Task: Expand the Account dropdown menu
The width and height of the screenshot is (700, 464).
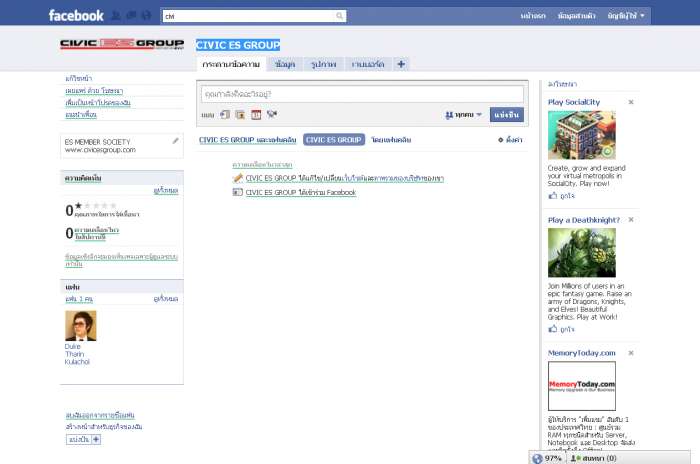Action: point(626,16)
